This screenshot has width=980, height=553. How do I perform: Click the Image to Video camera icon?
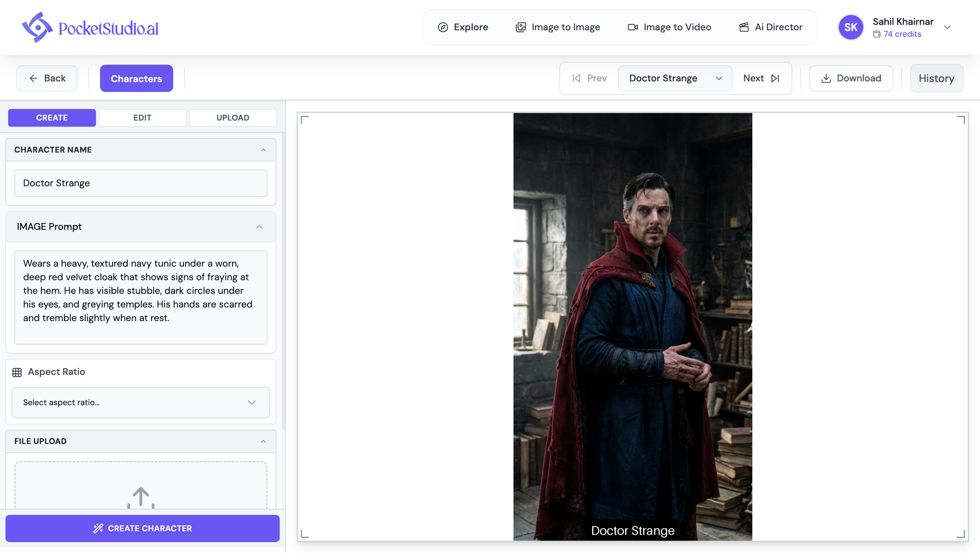632,27
